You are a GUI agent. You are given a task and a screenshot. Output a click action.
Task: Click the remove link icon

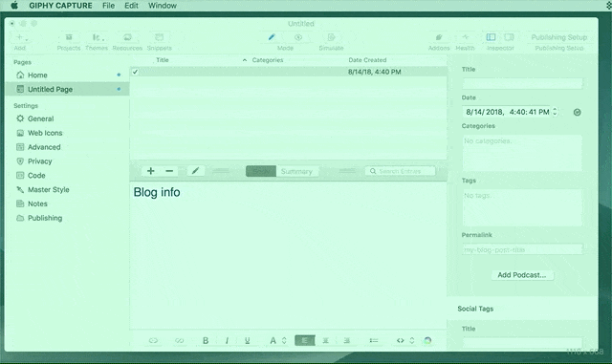[x=179, y=340]
